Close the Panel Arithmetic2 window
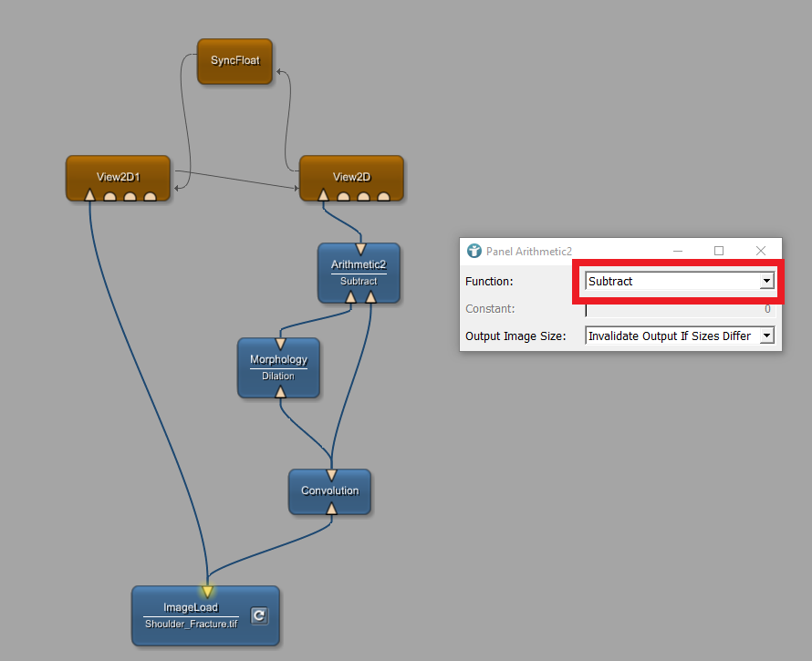This screenshot has width=812, height=661. [x=761, y=251]
